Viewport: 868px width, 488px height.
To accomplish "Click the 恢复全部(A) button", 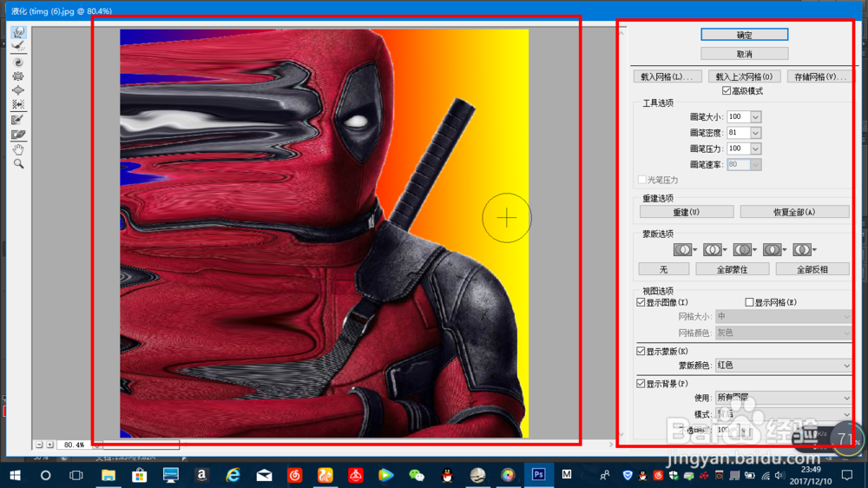I will [x=794, y=212].
